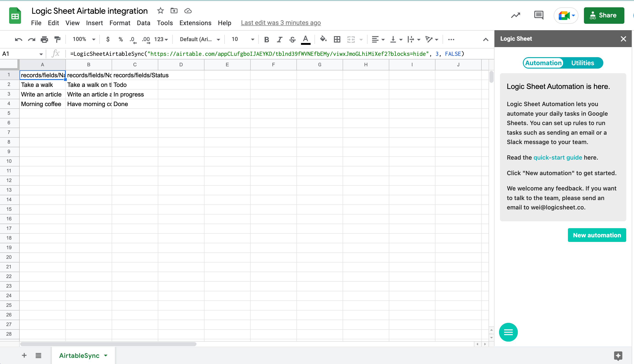Open the AirtableSync sheet tab menu

pos(105,355)
